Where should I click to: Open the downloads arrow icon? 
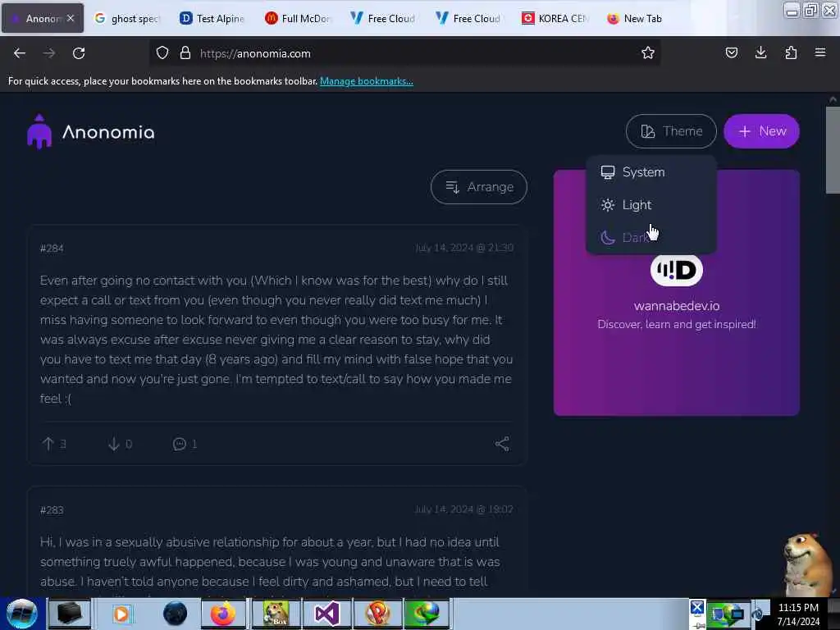coord(760,52)
